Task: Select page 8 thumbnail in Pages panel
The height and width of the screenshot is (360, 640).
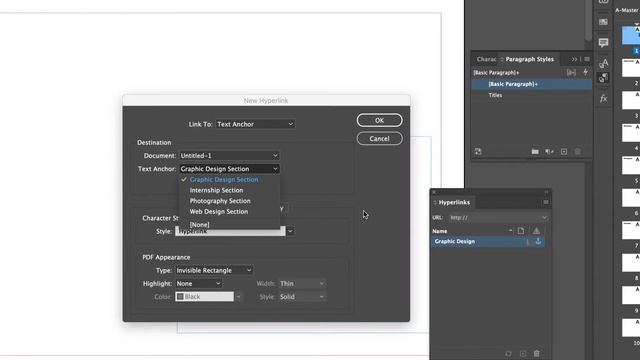Action: [x=631, y=263]
